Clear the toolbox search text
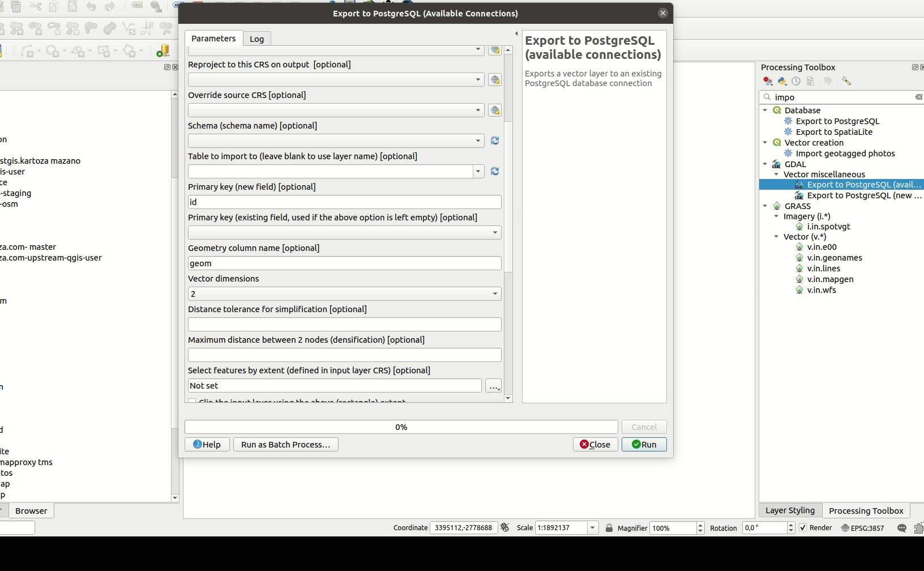 pyautogui.click(x=918, y=97)
